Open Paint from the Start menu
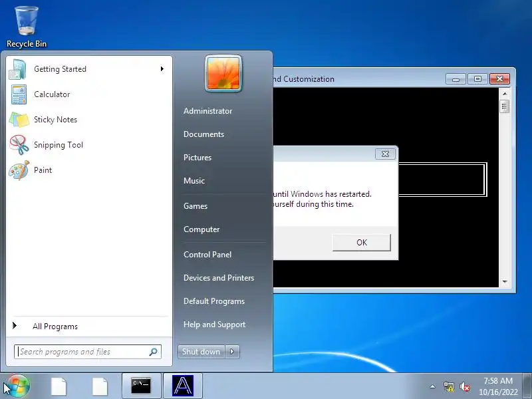This screenshot has height=399, width=532. 88,170
